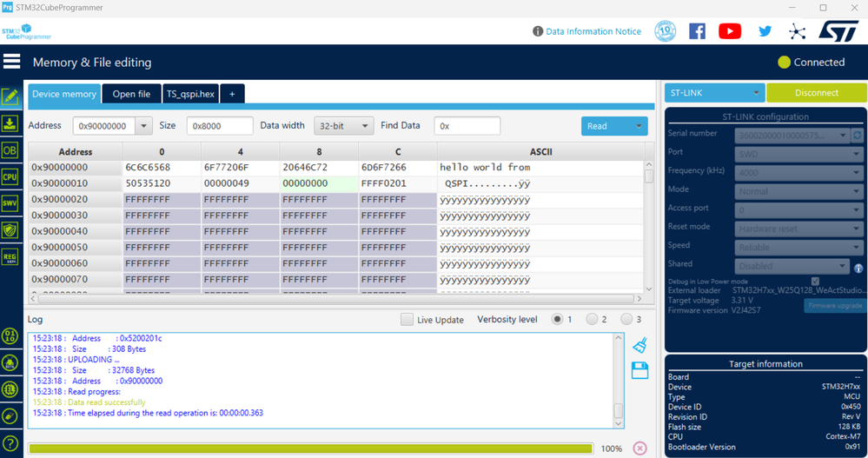Open the Option Bytes (OB) panel
This screenshot has height=458, width=868.
tap(10, 150)
